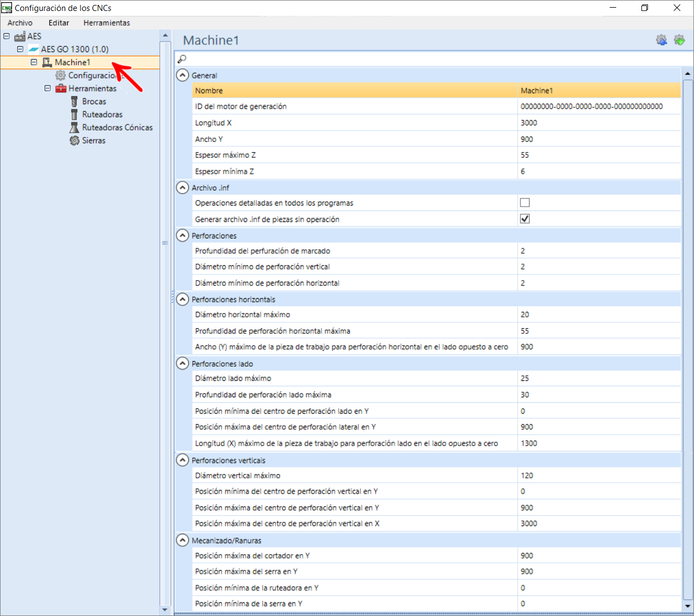Screen dimensions: 694x616
Task: Collapse the AES root tree node
Action: pos(7,36)
